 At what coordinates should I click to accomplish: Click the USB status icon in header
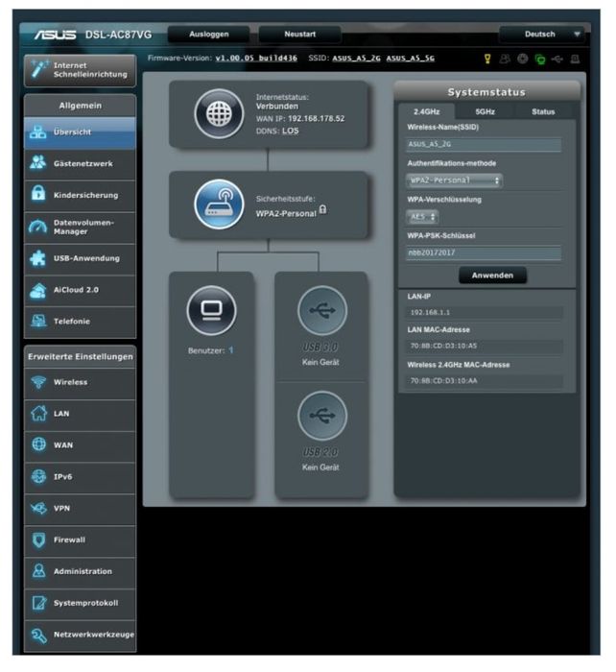[x=557, y=60]
